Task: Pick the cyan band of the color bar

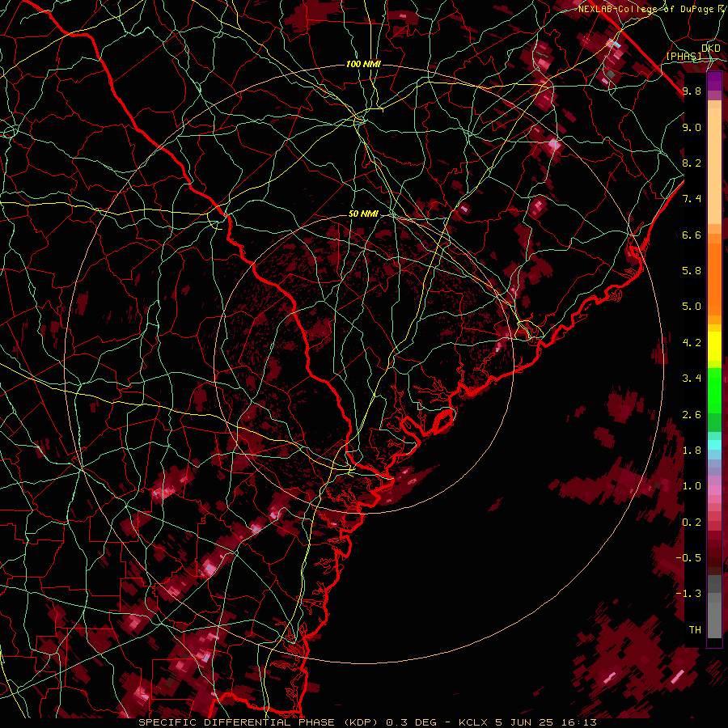Action: (x=714, y=445)
